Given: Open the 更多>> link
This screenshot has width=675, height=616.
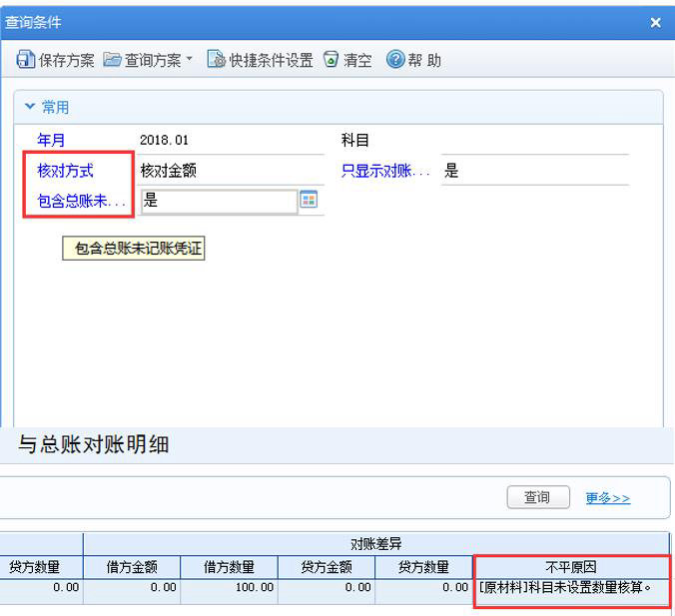Looking at the screenshot, I should click(607, 497).
